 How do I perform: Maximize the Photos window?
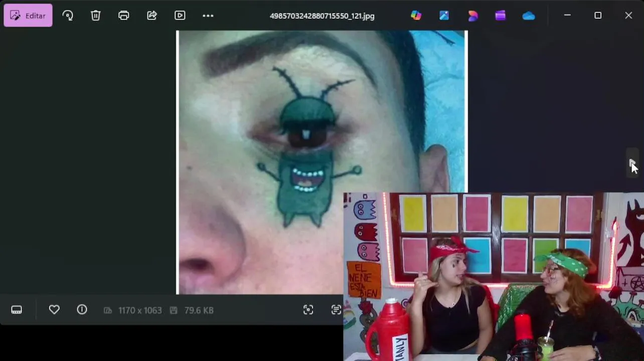(x=598, y=16)
